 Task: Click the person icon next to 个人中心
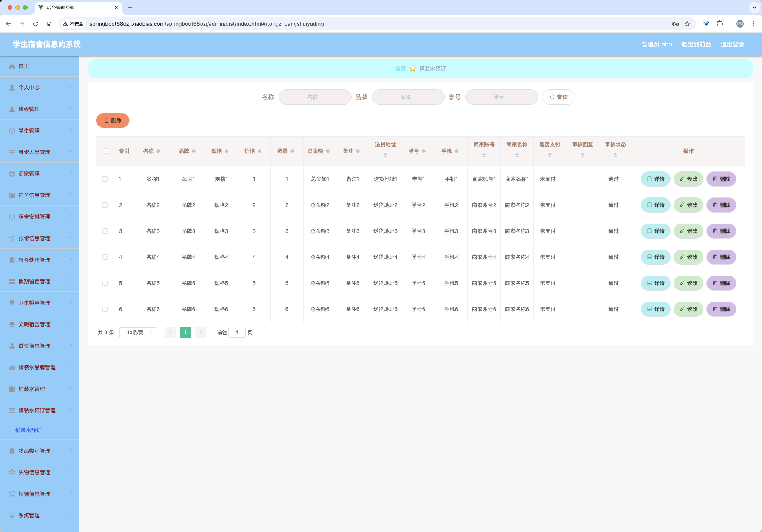tap(12, 88)
